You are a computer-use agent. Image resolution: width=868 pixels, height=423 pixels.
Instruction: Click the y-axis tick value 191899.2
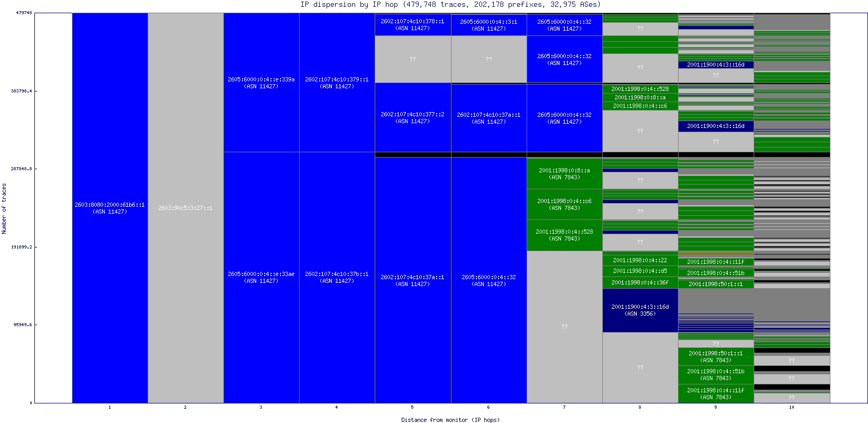tap(21, 247)
